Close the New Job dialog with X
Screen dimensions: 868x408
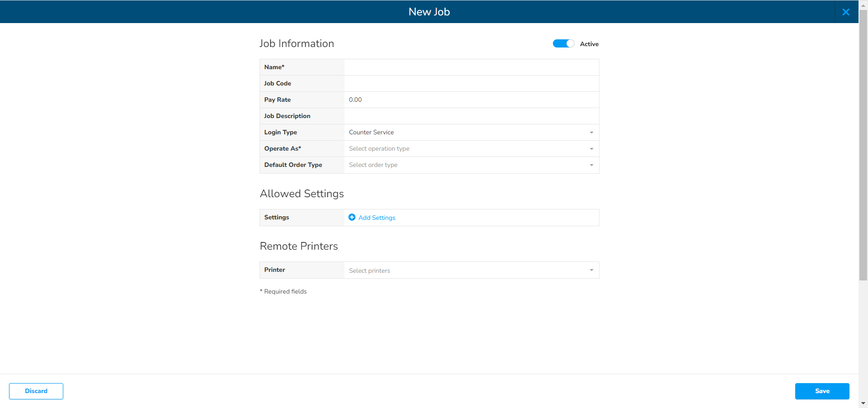(845, 12)
